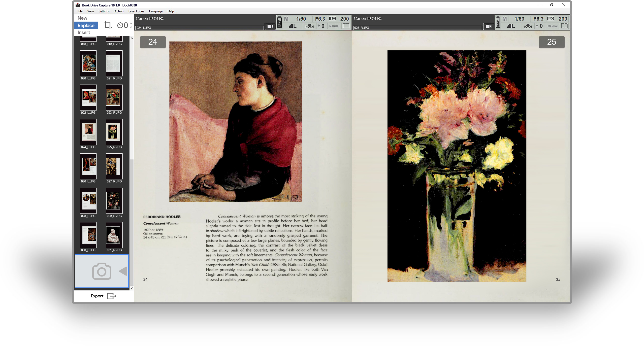Open the Language menu
644x348 pixels.
pos(156,11)
